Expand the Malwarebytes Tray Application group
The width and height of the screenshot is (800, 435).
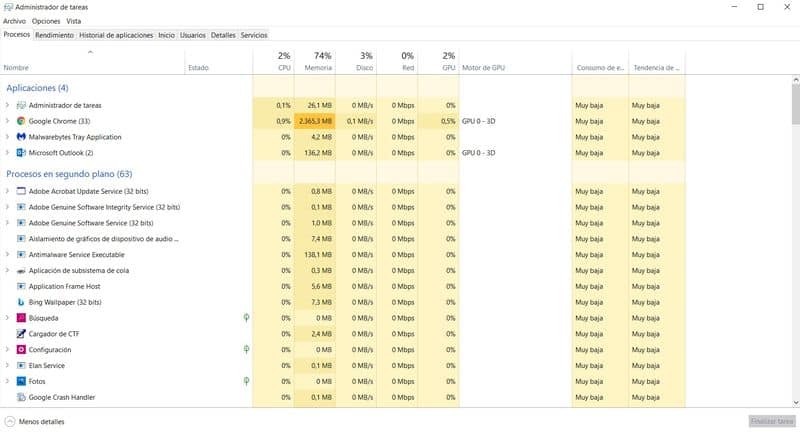(7, 137)
